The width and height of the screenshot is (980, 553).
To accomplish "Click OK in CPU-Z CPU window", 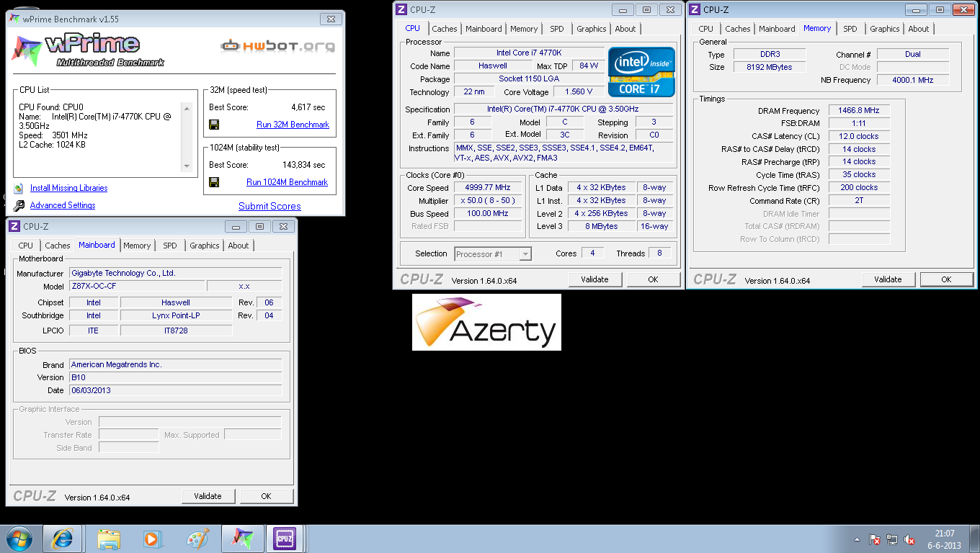I will [653, 279].
